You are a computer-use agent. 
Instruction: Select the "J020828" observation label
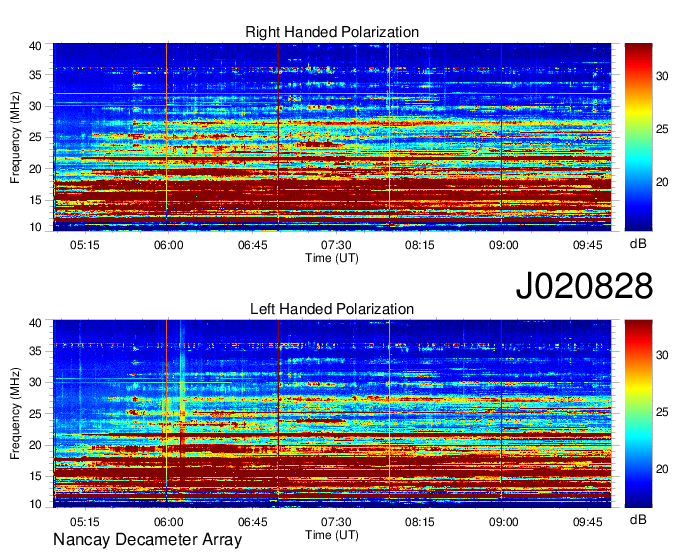584,286
